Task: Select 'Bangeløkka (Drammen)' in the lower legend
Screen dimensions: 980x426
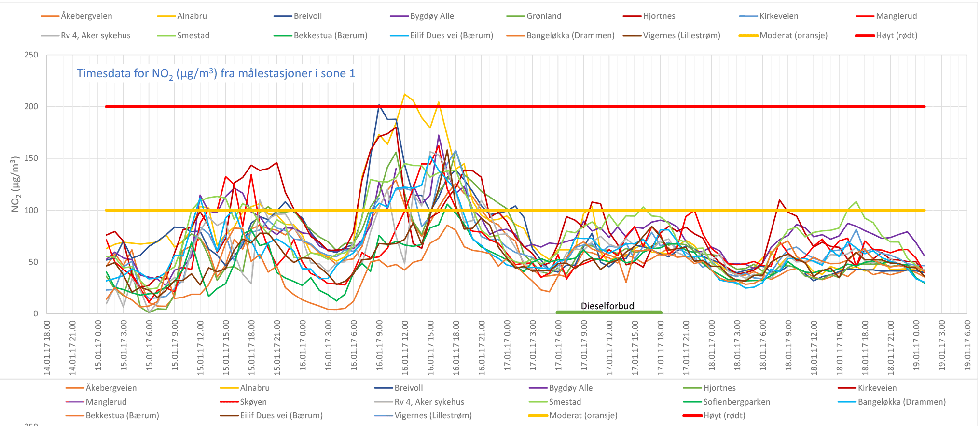Action: point(902,402)
